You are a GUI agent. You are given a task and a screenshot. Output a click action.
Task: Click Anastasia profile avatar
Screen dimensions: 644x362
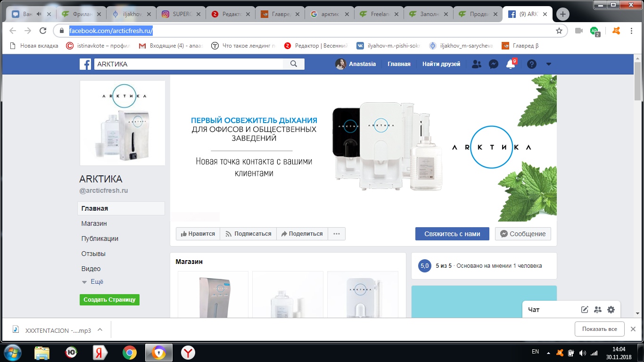pyautogui.click(x=340, y=64)
